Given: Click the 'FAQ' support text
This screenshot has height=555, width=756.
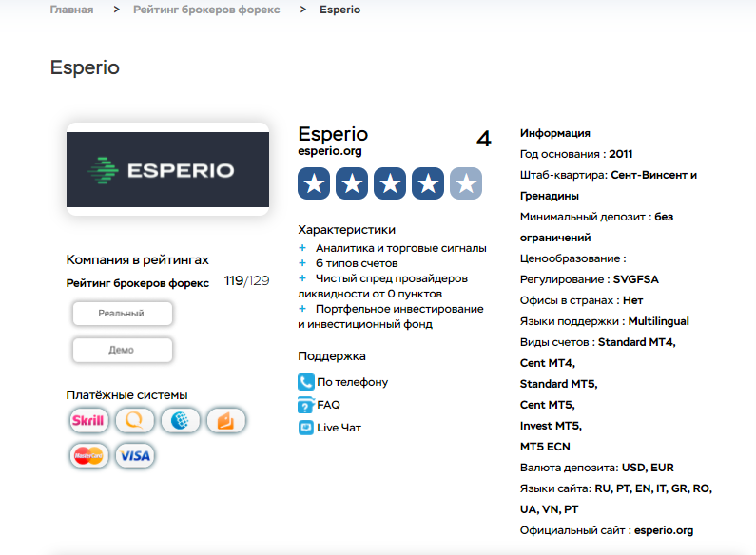Looking at the screenshot, I should pos(328,405).
